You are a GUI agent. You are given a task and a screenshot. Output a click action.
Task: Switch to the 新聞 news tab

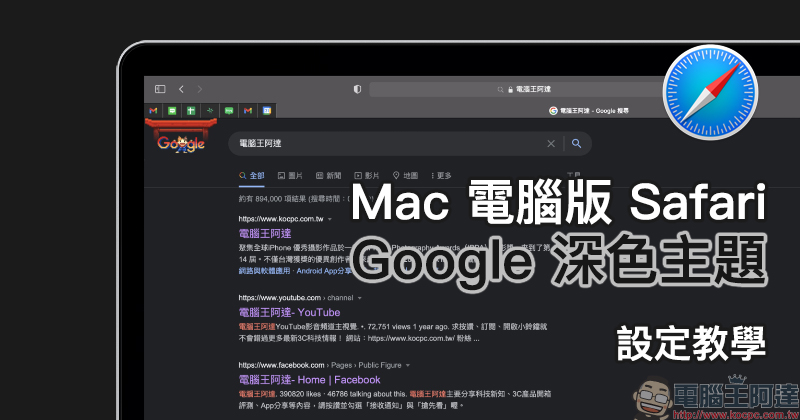329,176
